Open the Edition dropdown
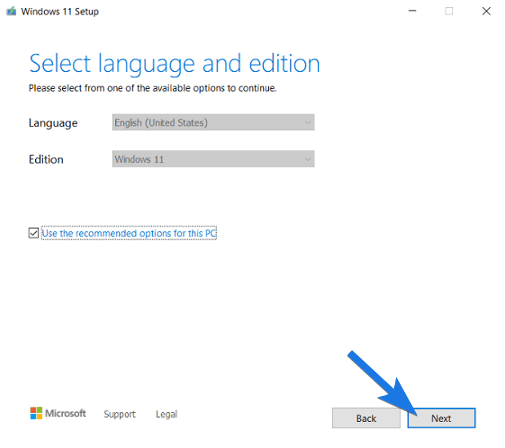 coord(213,159)
